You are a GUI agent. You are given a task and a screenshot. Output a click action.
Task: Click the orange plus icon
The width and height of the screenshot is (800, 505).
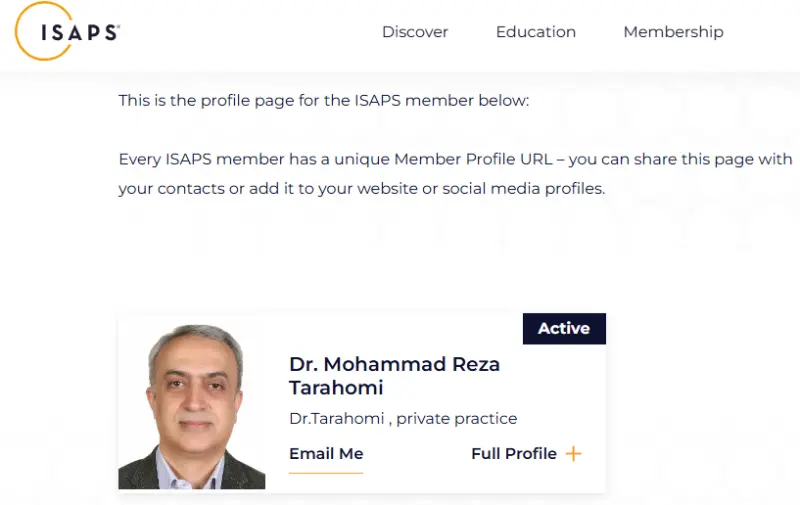pyautogui.click(x=573, y=454)
